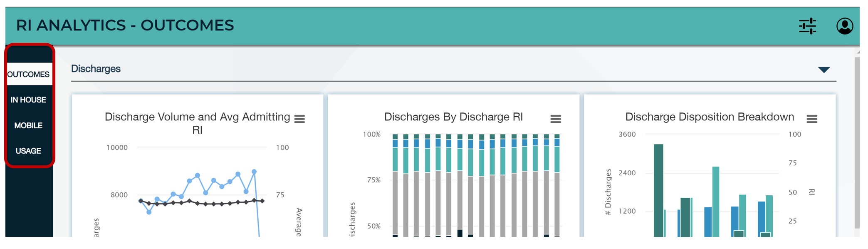Open the Discharge Volume chart hamburger menu
Image resolution: width=868 pixels, height=249 pixels.
(299, 119)
